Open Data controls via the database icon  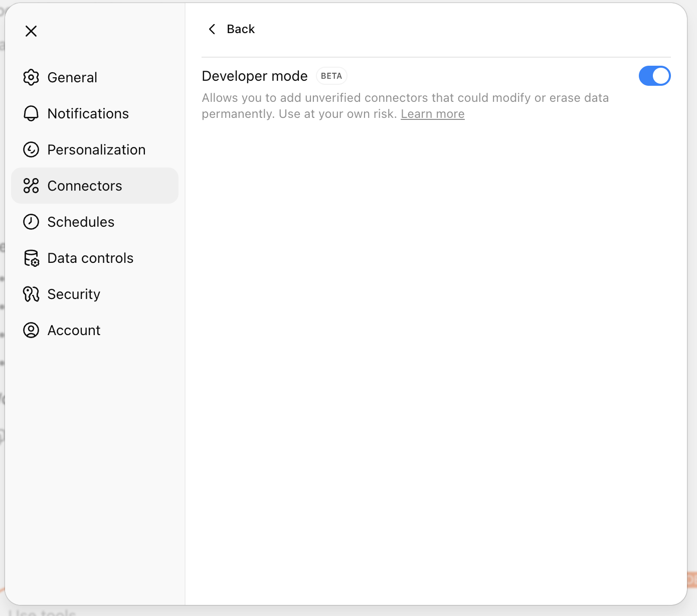pos(31,258)
